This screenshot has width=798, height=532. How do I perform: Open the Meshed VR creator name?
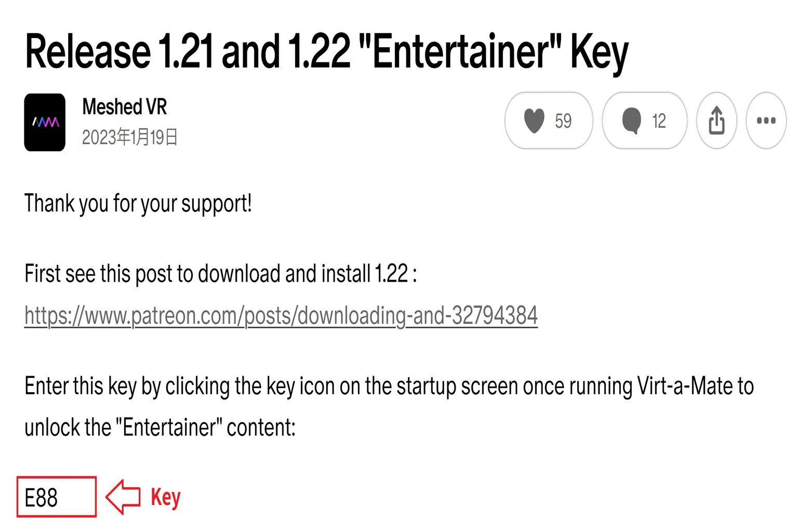(125, 107)
